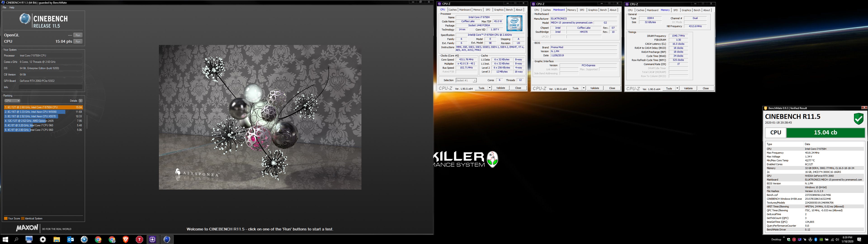Click the airplane mode tray icon

point(805,240)
